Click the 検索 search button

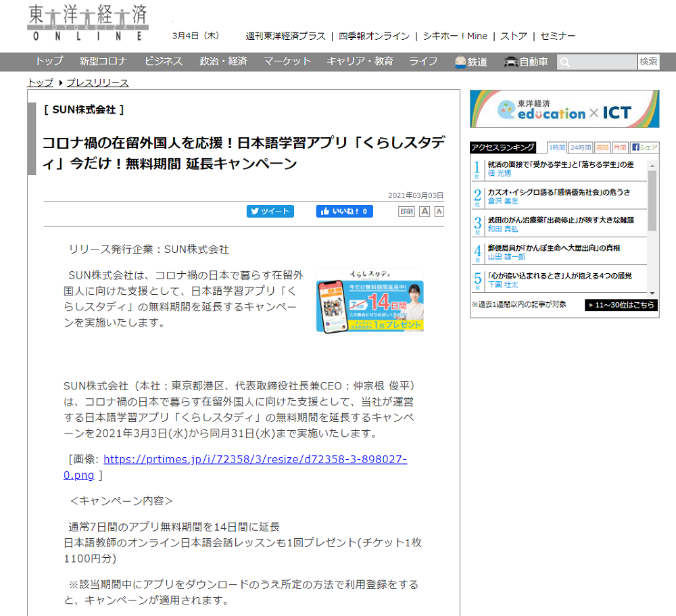(648, 62)
